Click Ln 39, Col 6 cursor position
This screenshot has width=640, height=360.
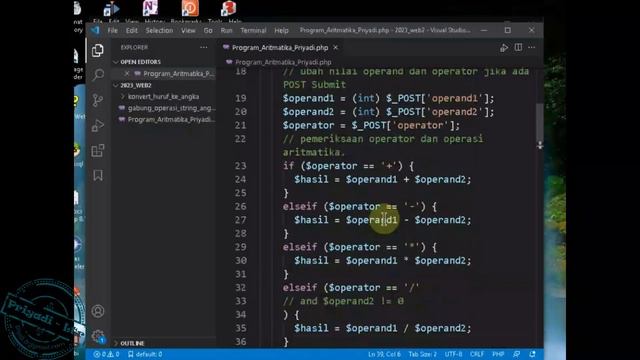coord(384,354)
